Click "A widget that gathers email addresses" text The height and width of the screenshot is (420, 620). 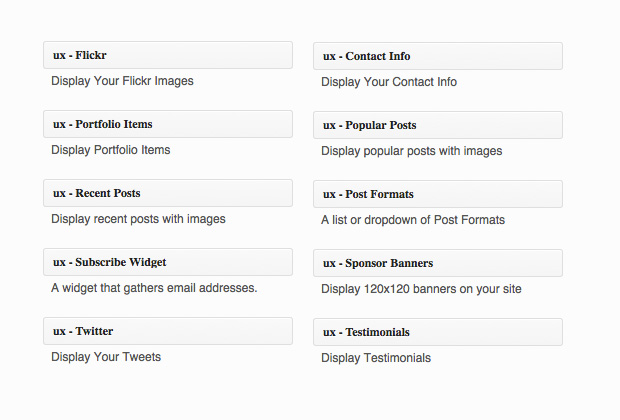point(154,288)
